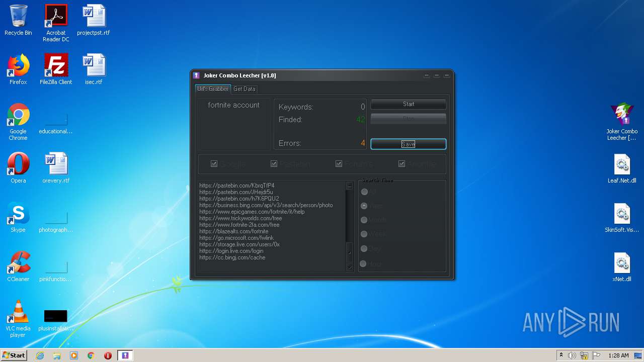Click network icon in system tray
644x362 pixels.
(584, 355)
